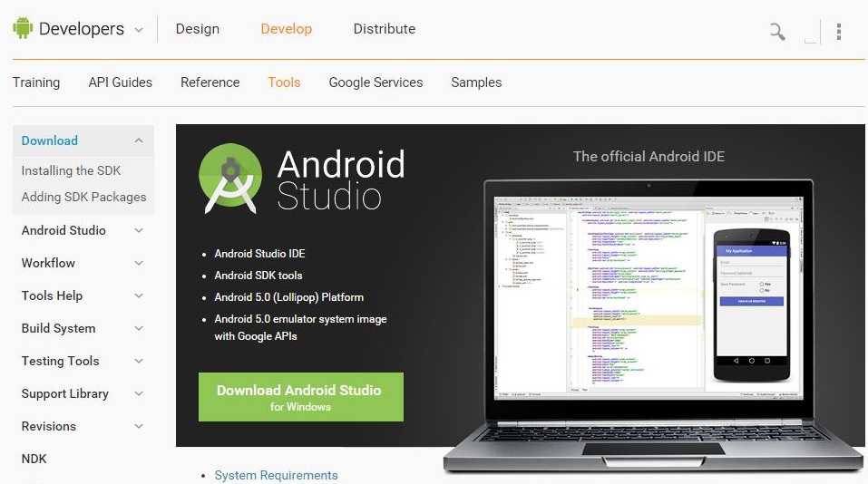The height and width of the screenshot is (484, 868).
Task: Click 'Android 5.0 emulator system image' text
Action: [300, 319]
